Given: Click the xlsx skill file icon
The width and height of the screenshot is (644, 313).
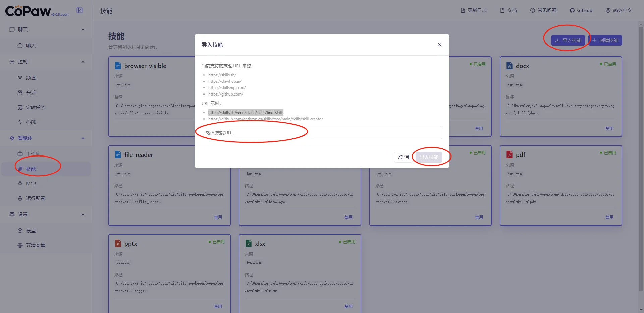Looking at the screenshot, I should [x=249, y=243].
